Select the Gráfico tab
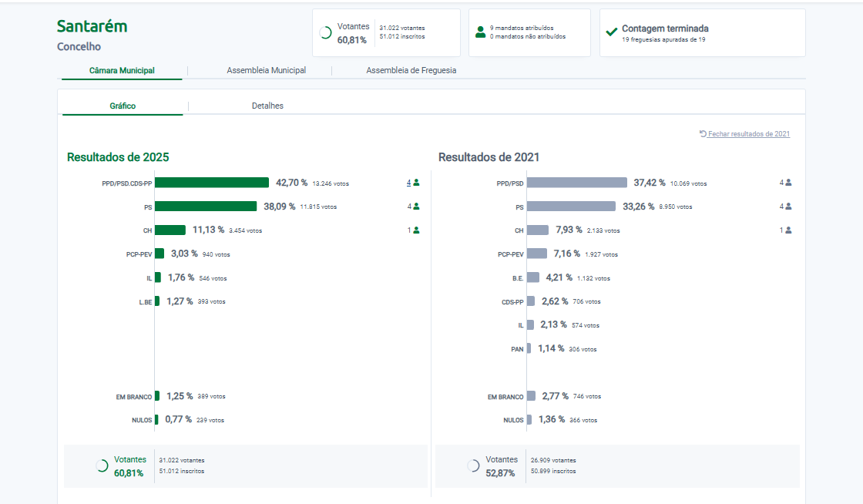863x504 pixels. pos(123,106)
